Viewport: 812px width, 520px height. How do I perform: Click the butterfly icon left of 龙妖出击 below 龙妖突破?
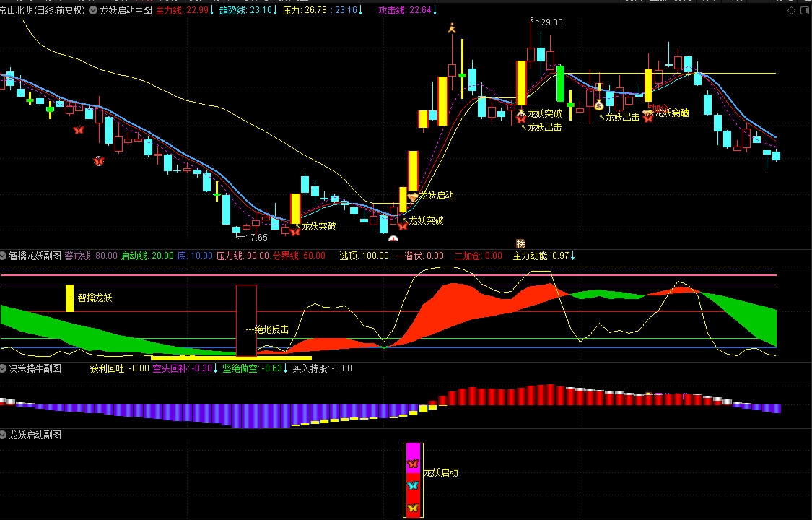[x=520, y=120]
